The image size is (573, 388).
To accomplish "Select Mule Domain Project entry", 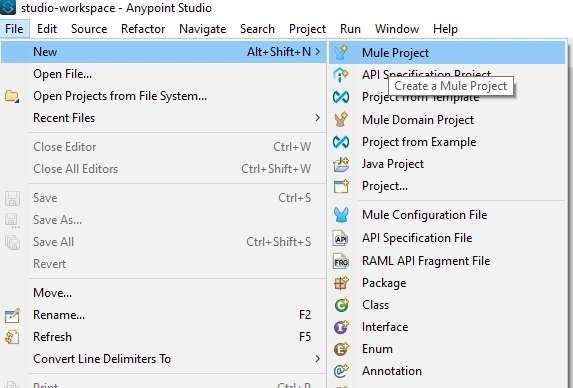I will tap(447, 119).
